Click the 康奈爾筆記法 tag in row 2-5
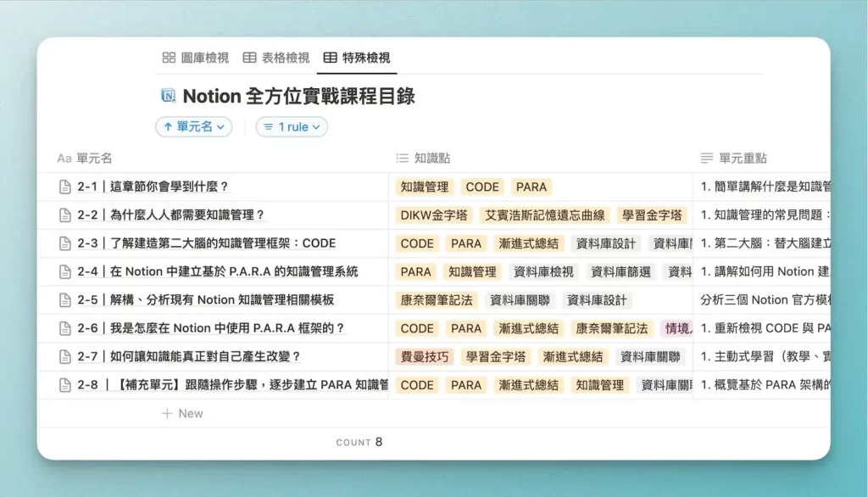Viewport: 868px width, 497px height. tap(437, 299)
